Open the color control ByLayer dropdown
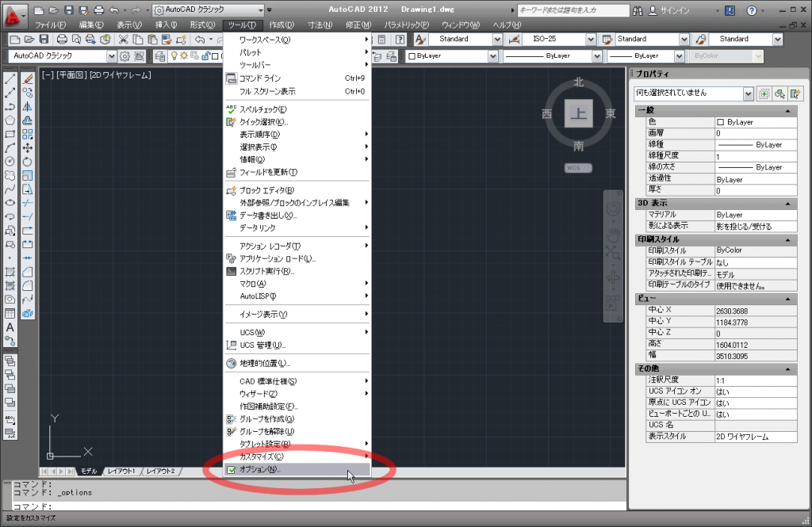Screen dimensions: 812x527 click(x=493, y=56)
